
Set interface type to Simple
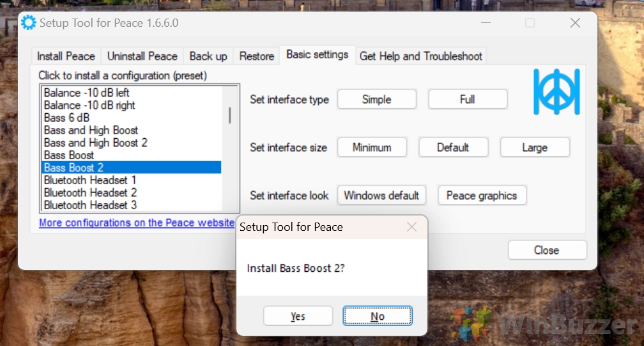point(376,99)
